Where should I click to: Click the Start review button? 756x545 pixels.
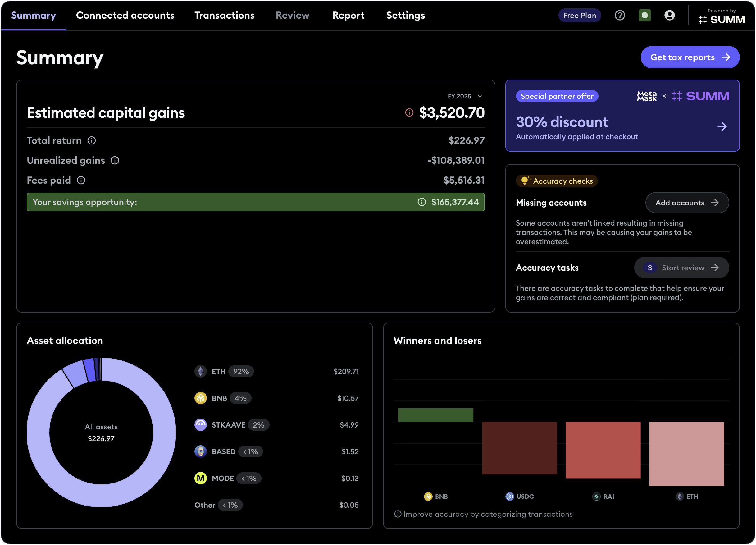pyautogui.click(x=681, y=268)
